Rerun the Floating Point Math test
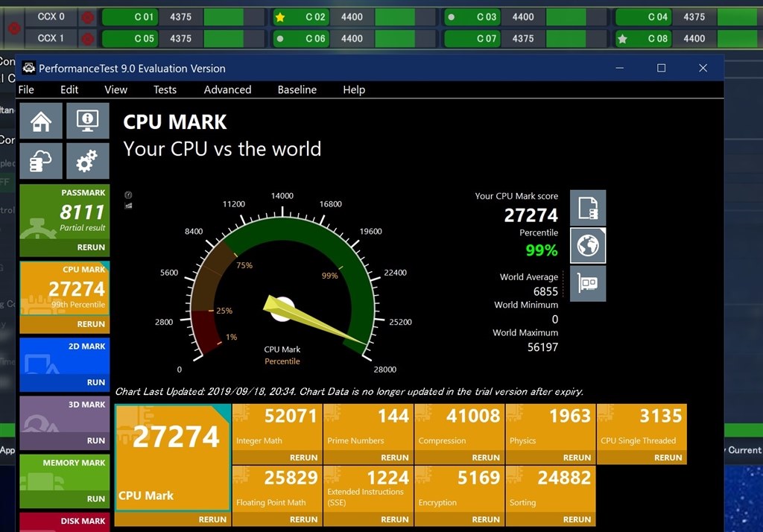The height and width of the screenshot is (532, 763). pyautogui.click(x=304, y=519)
